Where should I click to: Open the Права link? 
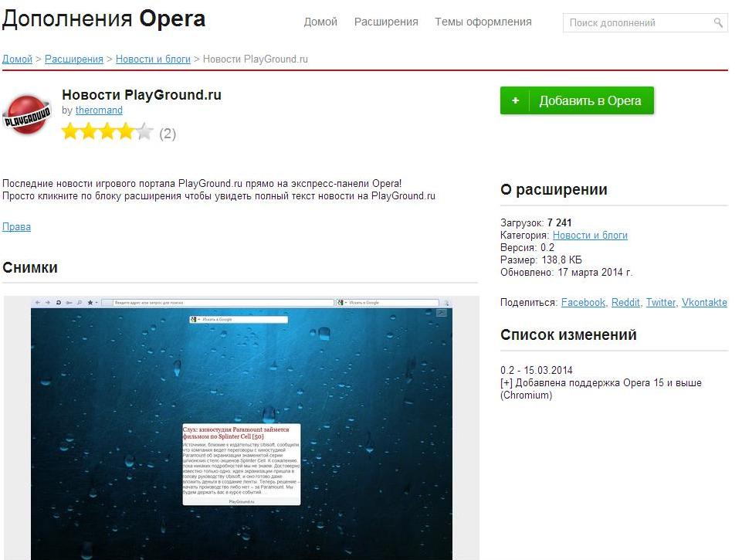tap(16, 227)
